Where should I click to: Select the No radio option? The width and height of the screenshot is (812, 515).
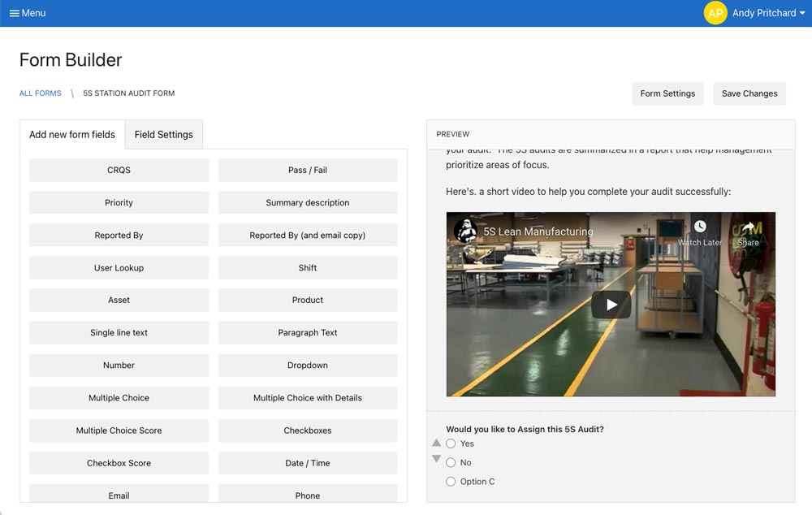click(451, 462)
